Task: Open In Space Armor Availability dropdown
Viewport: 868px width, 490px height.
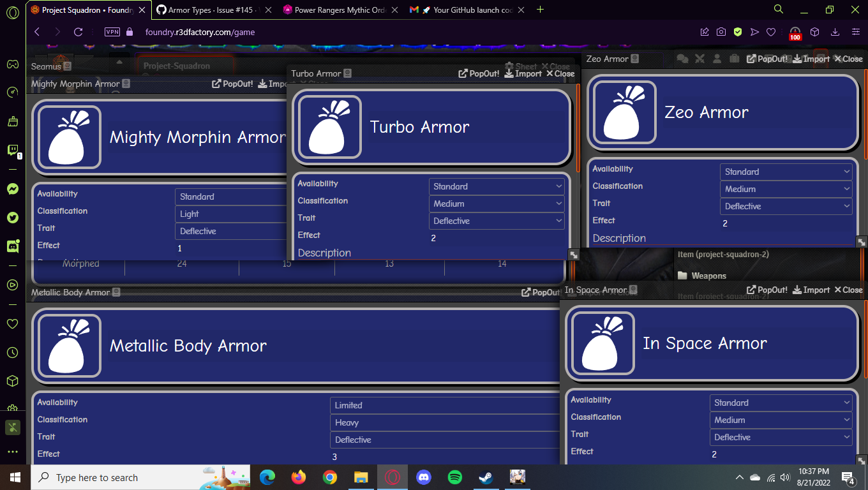Action: coord(781,403)
